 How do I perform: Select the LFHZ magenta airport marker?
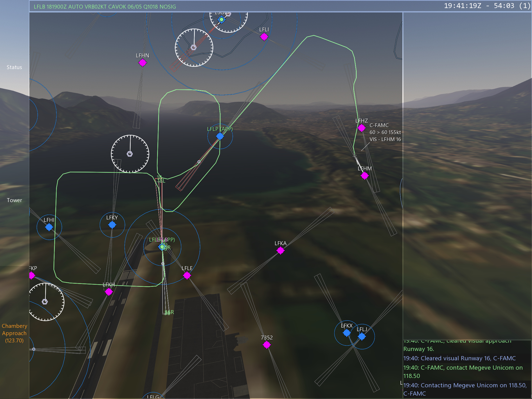coord(361,128)
